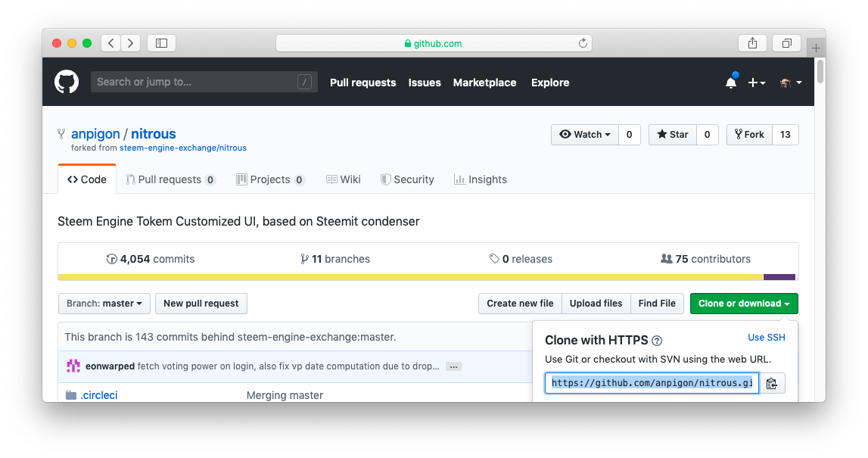Open the Wiki tab

[x=343, y=179]
